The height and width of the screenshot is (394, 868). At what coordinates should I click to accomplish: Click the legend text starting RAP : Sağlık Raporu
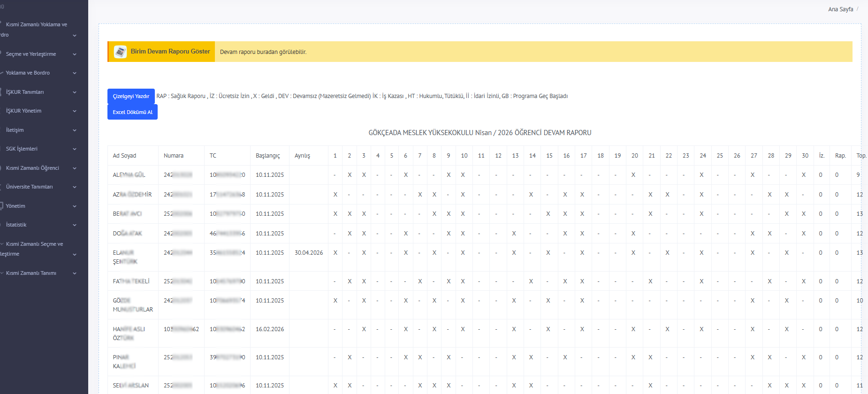(x=362, y=96)
